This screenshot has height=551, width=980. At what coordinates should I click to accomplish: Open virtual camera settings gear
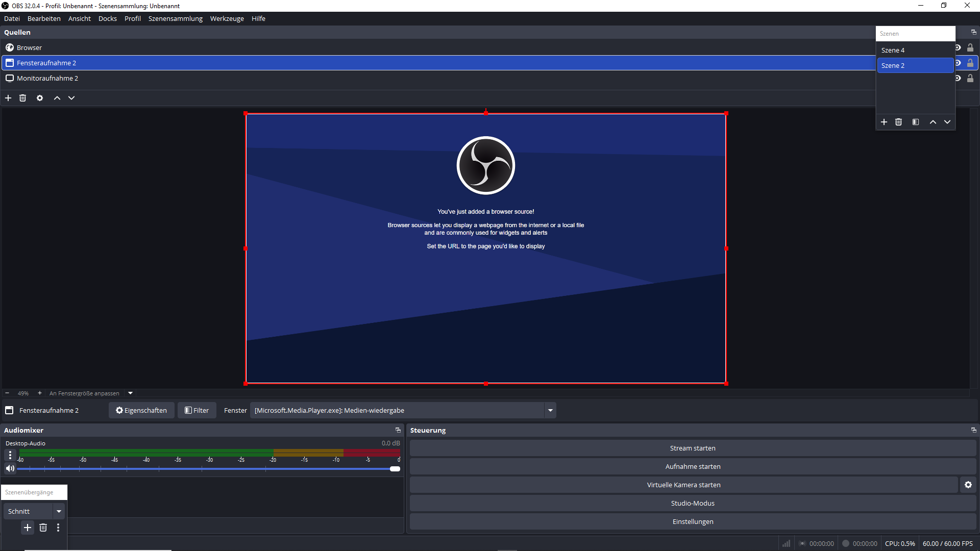pos(968,485)
